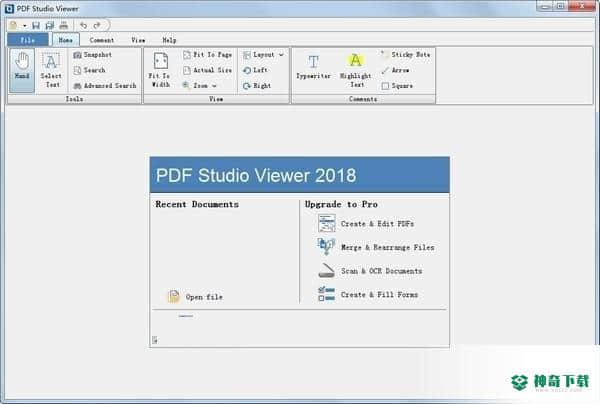Viewport: 600px width, 404px height.
Task: Set view to Actual Size
Action: click(207, 70)
